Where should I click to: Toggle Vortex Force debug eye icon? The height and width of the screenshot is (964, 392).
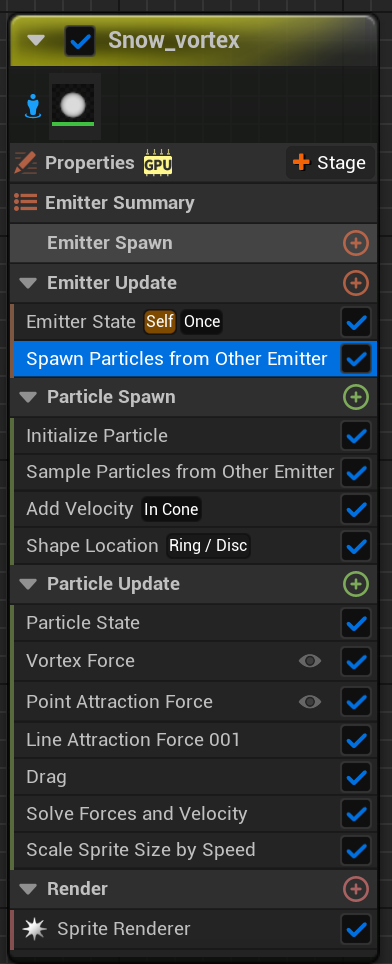(310, 661)
